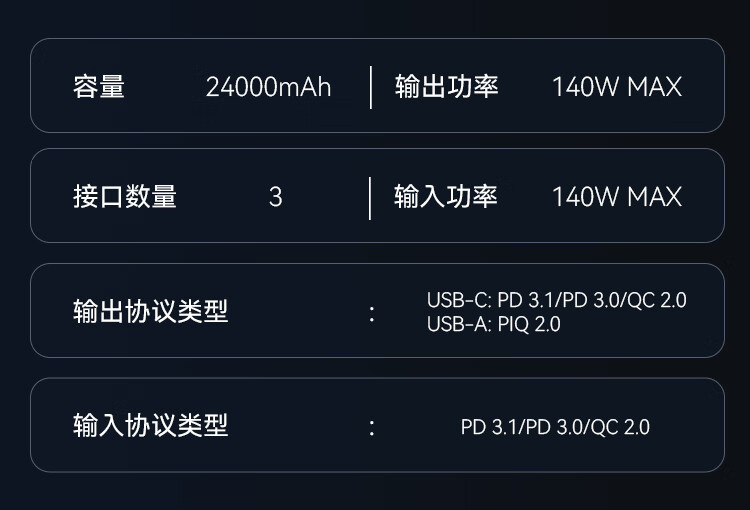Select the input PD 3.1/PD 3.0/QC 2.0 text
This screenshot has height=510, width=750.
[x=555, y=427]
